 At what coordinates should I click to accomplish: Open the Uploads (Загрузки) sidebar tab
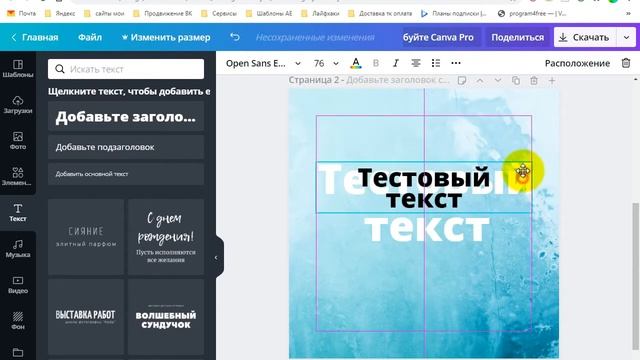(18, 104)
